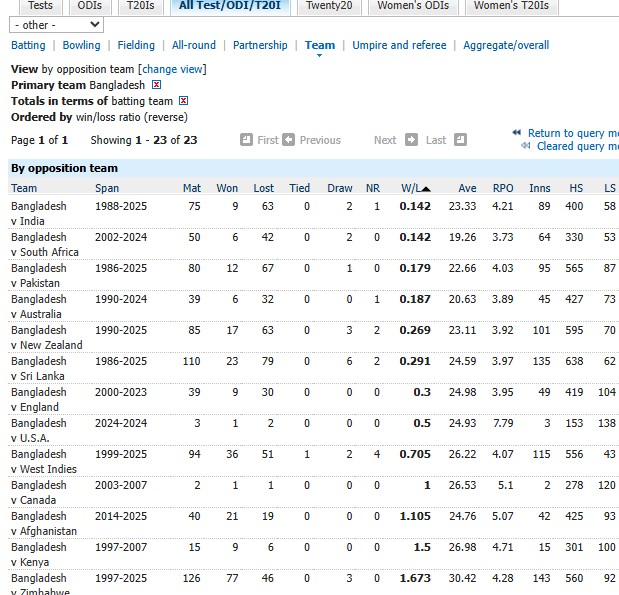Click the 'change view' link

click(x=172, y=69)
